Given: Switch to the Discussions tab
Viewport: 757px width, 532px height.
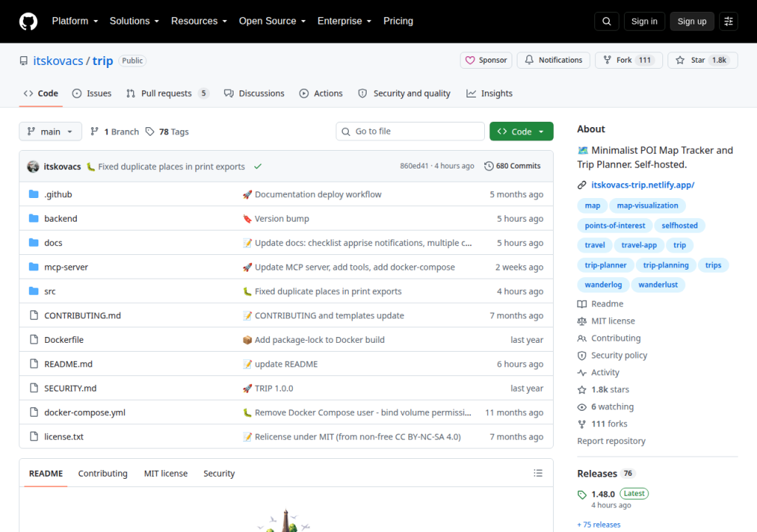Looking at the screenshot, I should (254, 94).
